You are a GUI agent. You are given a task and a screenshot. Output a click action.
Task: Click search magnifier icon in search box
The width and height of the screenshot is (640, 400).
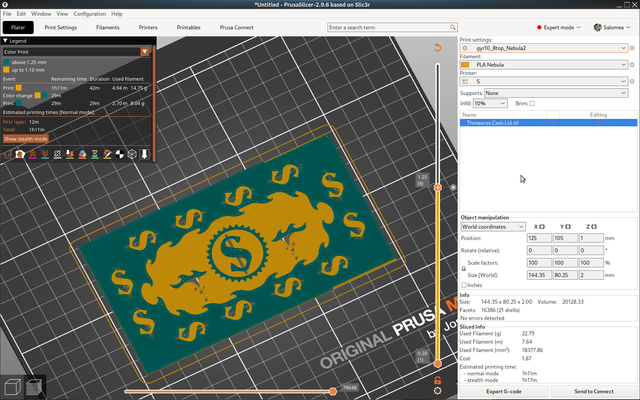(x=453, y=27)
